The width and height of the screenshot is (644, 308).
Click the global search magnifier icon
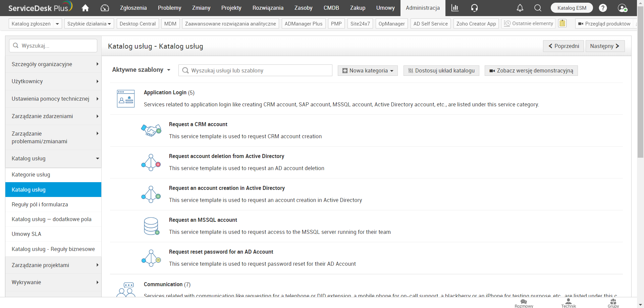pyautogui.click(x=538, y=8)
